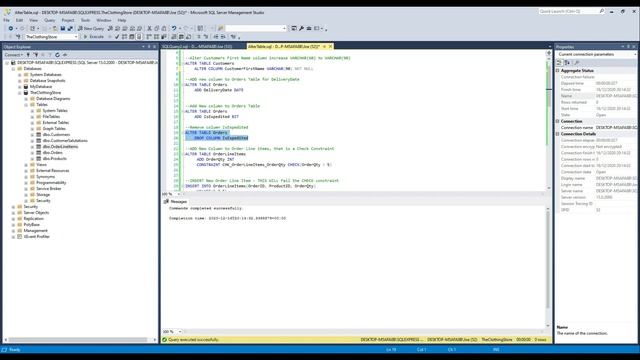Expand the System Databases node

point(20,75)
